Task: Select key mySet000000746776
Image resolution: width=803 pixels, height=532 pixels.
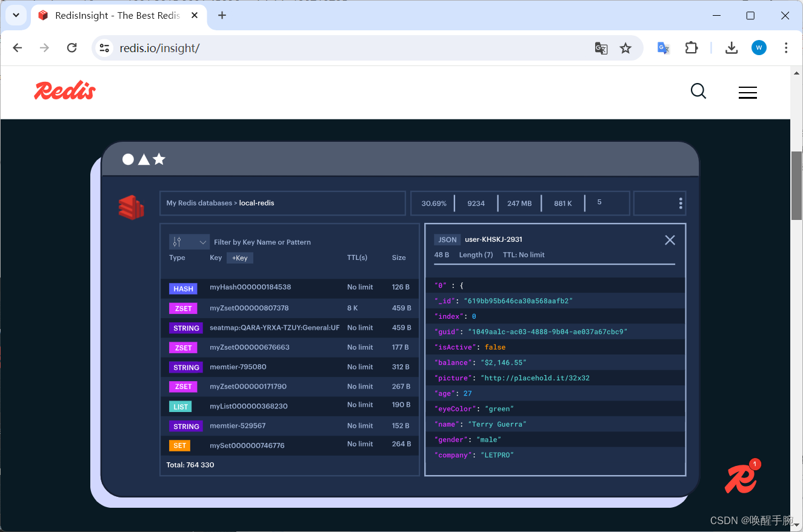Action: [247, 445]
